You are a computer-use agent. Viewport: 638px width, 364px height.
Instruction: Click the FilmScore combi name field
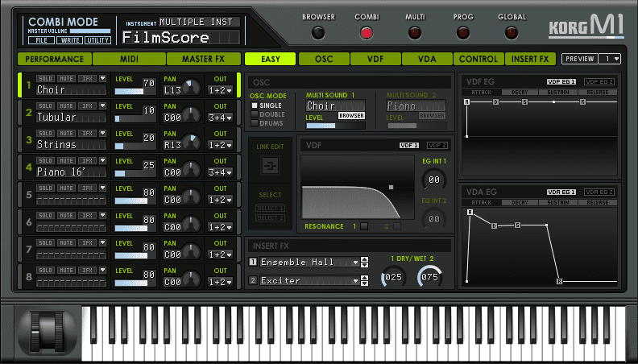point(181,37)
